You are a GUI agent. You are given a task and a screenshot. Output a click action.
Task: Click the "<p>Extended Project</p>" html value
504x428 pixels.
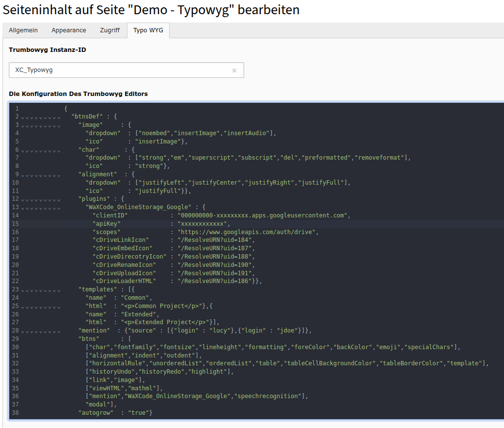[x=165, y=322]
